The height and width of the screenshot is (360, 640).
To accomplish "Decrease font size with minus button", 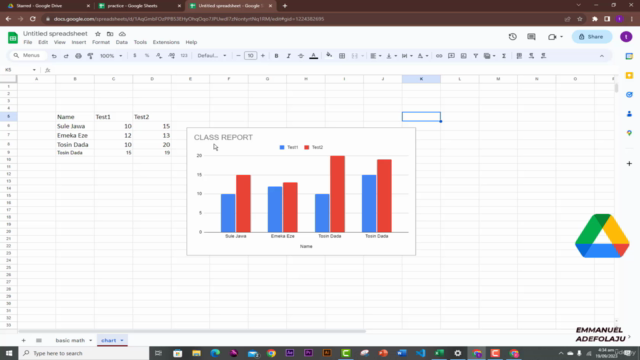I will coord(238,56).
